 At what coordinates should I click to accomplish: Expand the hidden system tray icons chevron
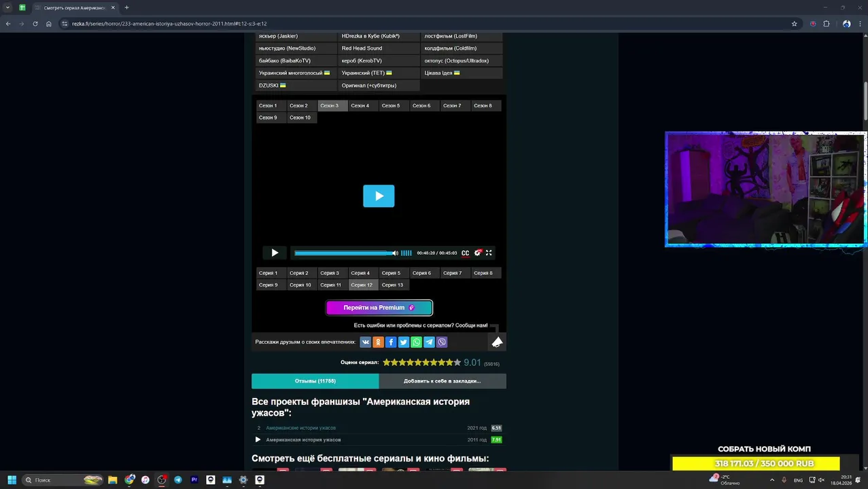coord(772,480)
